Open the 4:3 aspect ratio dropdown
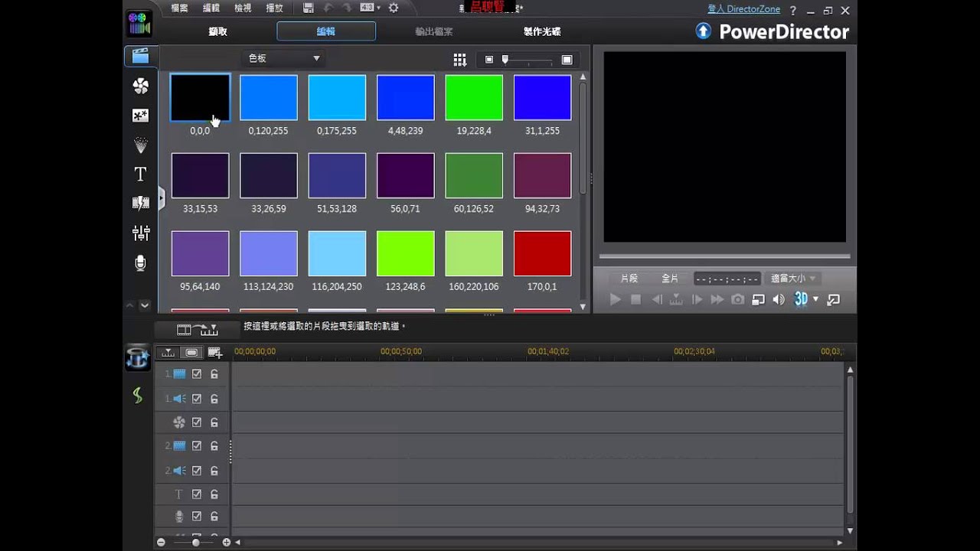980x551 pixels. [371, 8]
